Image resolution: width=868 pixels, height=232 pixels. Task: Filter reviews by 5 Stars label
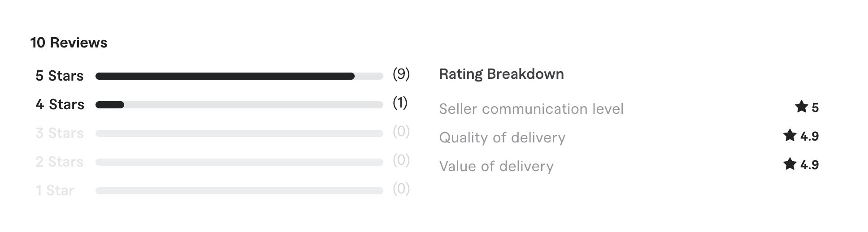pyautogui.click(x=60, y=76)
